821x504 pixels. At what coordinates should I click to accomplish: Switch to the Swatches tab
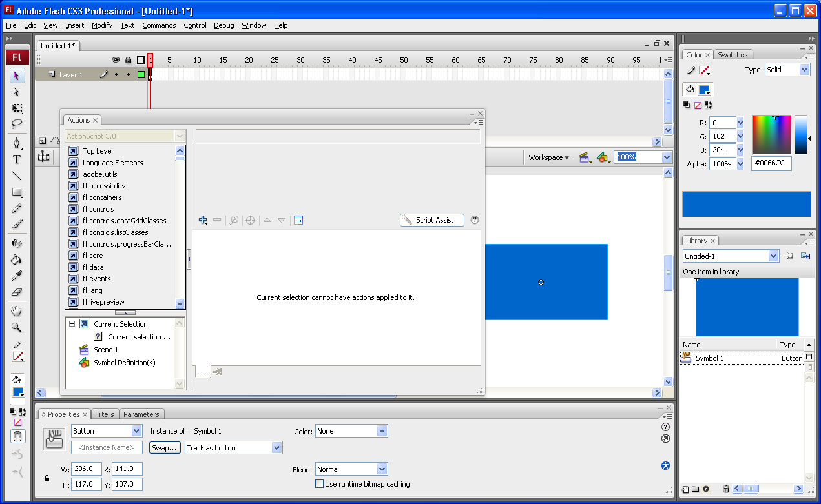click(x=733, y=55)
